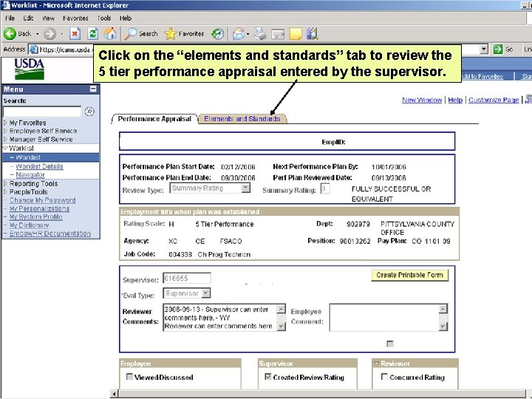Screen dimensions: 532x399
Task: Toggle the Concurred Rating checkbox
Action: coord(384,377)
